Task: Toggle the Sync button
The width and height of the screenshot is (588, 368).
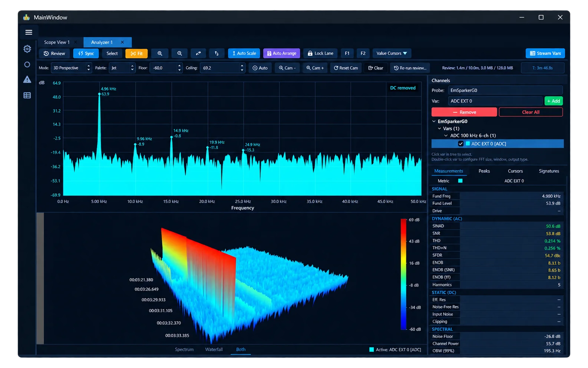Action: pyautogui.click(x=86, y=53)
